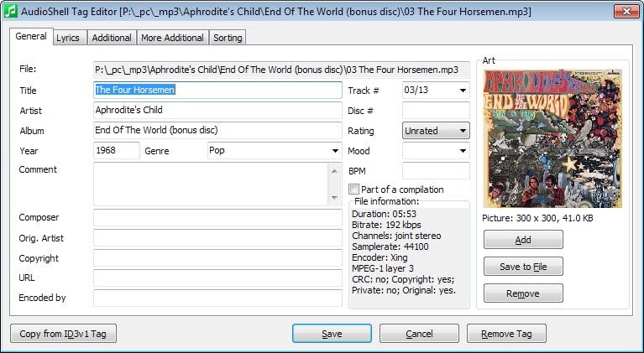
Task: Click the Picture: 300 x 300, 41.0 KB text
Action: 537,218
